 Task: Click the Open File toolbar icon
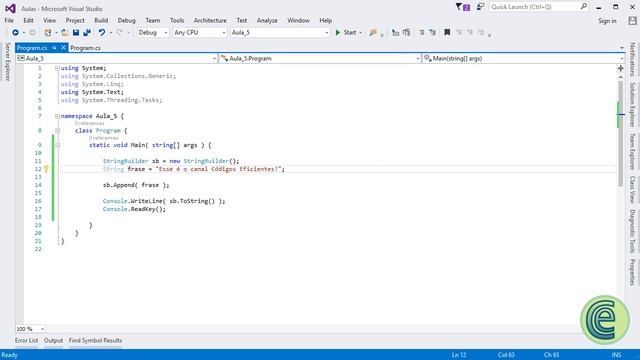point(65,32)
